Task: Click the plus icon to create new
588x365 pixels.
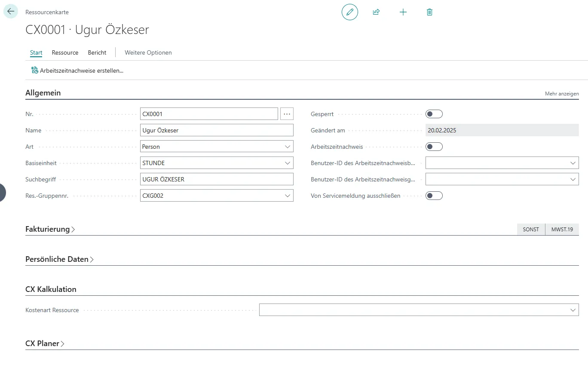Action: [403, 12]
